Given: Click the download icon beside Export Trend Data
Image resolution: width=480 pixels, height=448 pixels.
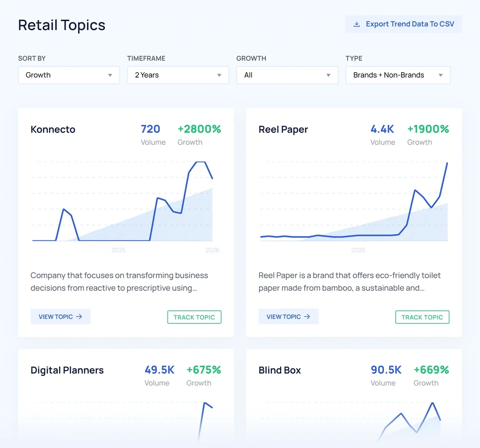Looking at the screenshot, I should point(356,24).
